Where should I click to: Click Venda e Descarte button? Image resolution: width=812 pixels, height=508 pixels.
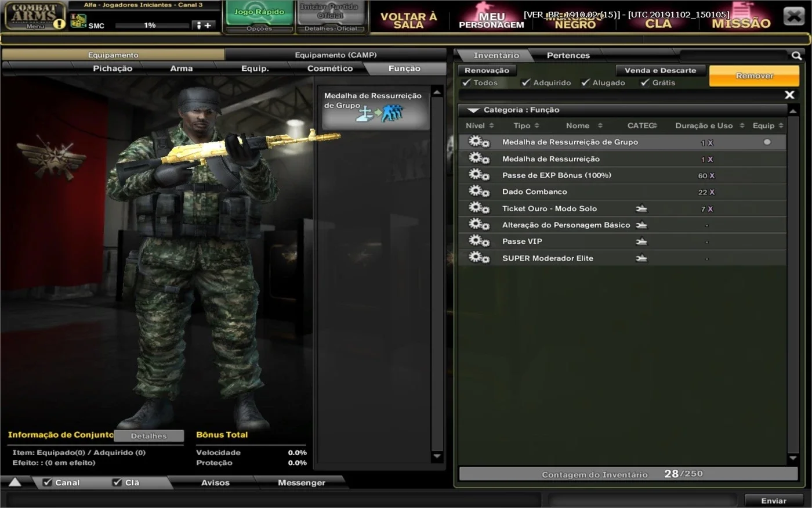tap(660, 70)
